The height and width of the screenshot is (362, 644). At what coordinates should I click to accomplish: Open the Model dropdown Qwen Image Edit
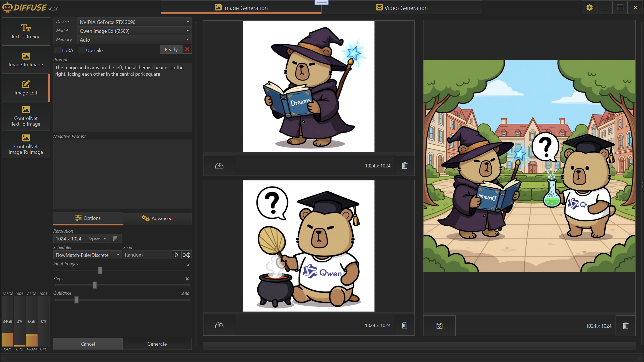pyautogui.click(x=134, y=31)
